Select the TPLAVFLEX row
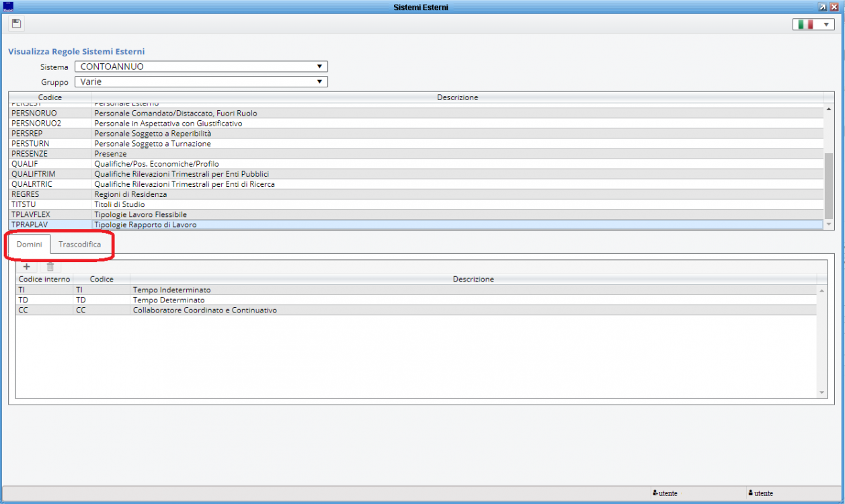 [x=416, y=214]
